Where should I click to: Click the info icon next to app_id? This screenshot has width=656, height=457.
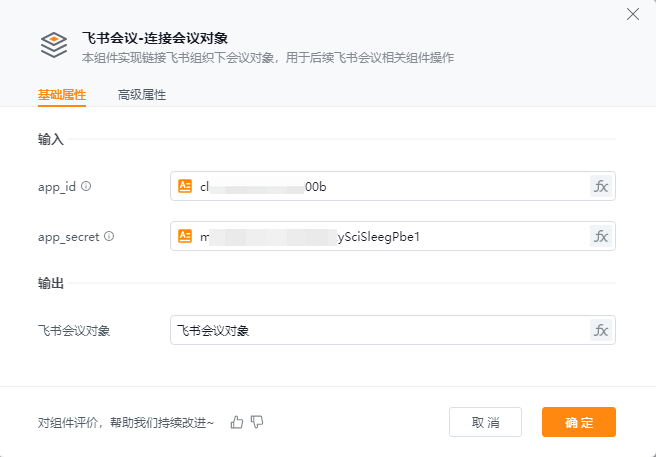[86, 186]
